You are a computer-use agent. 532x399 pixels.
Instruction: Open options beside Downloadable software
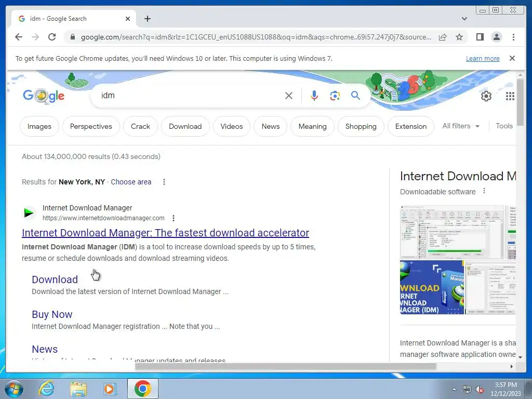pos(484,191)
